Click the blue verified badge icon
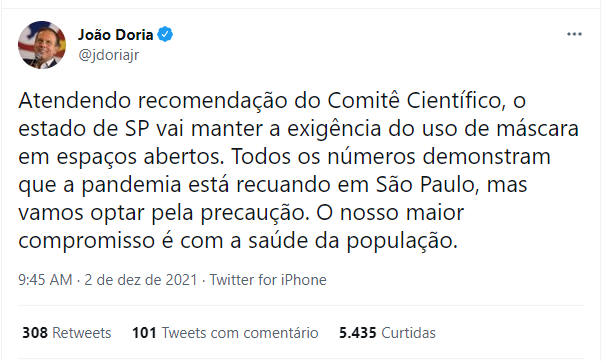The height and width of the screenshot is (361, 610). (x=165, y=35)
